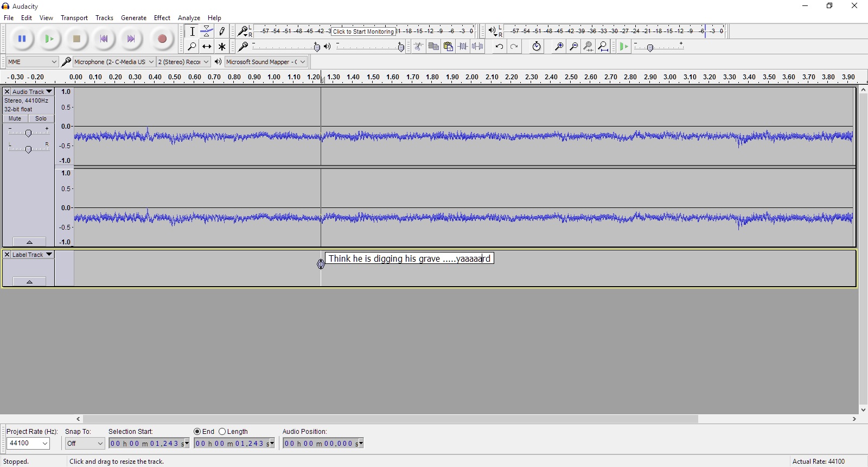868x467 pixels.
Task: Click Skip to Start button
Action: click(104, 39)
